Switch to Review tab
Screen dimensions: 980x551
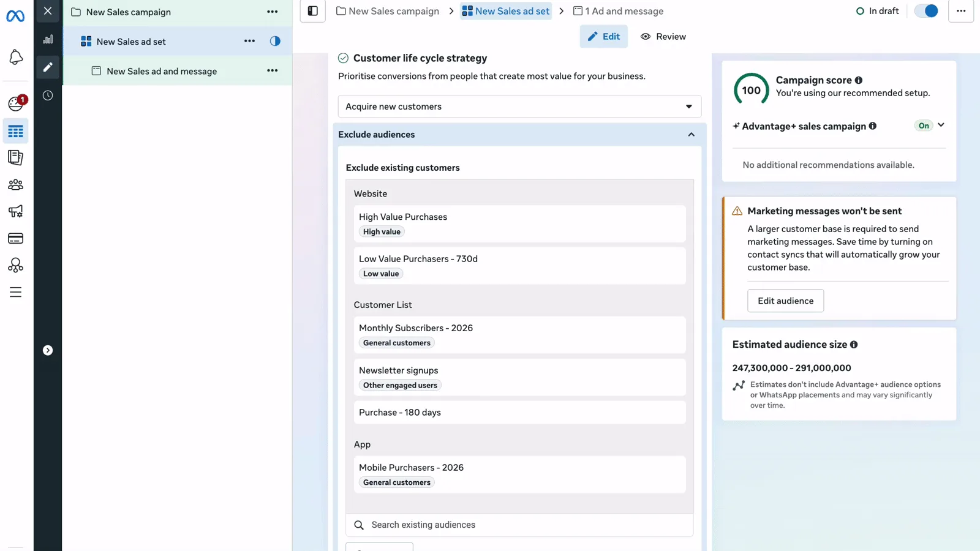663,37
